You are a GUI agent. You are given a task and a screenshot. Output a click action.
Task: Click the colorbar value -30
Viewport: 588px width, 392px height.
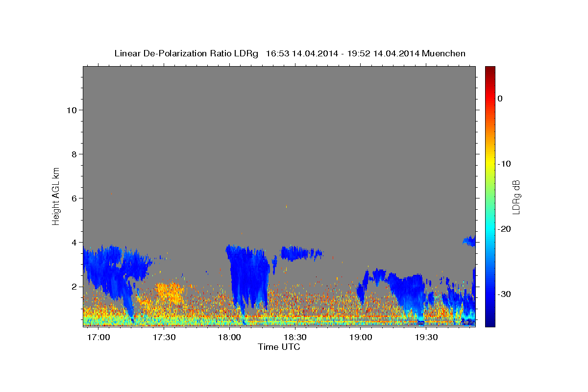504,294
